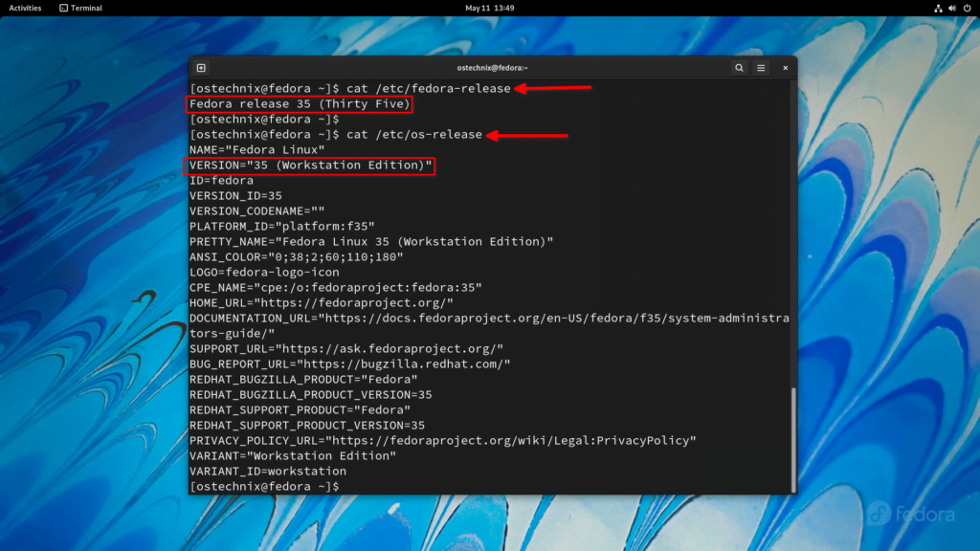
Task: Click the NAME="Fedora Linux" line
Action: (256, 150)
